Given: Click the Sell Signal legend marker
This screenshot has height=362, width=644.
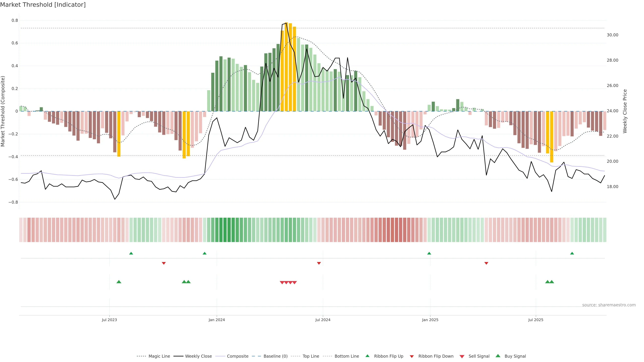Looking at the screenshot, I should (x=462, y=356).
